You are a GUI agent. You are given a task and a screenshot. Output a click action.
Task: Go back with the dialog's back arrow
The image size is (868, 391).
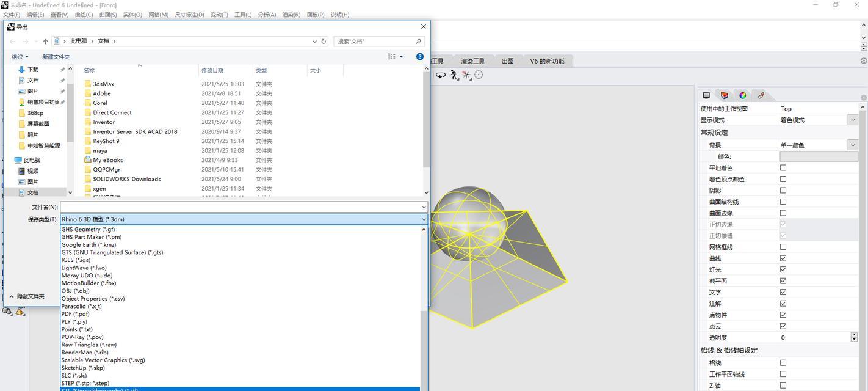point(12,42)
